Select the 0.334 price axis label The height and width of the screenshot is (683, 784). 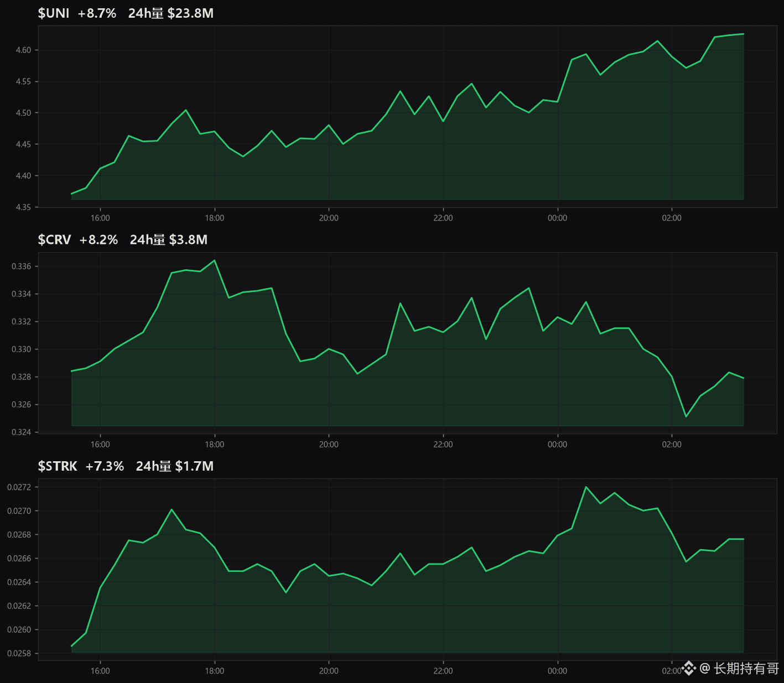click(x=22, y=294)
